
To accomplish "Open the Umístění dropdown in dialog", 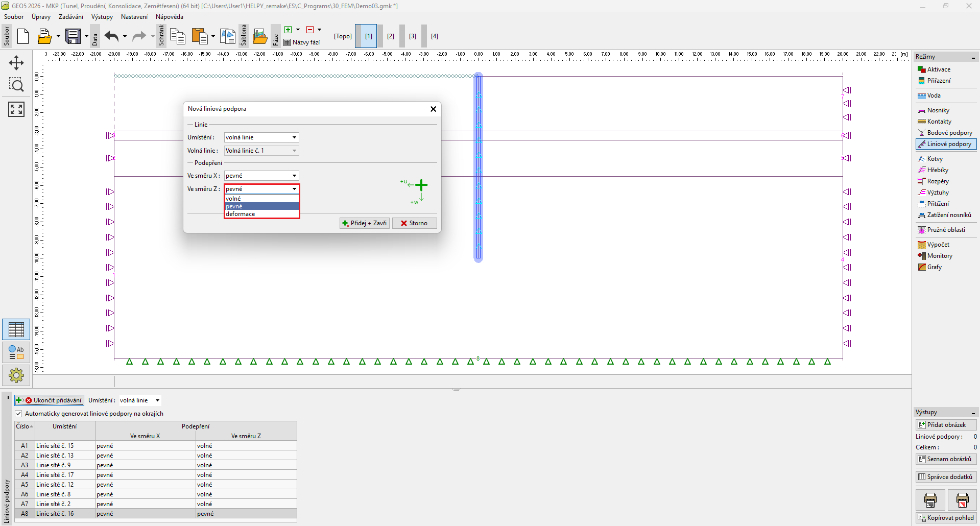I will [261, 137].
